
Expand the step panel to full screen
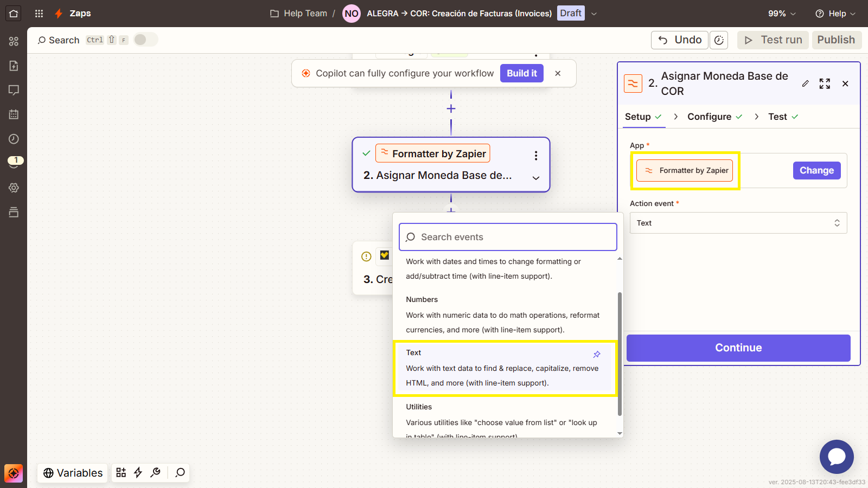point(825,84)
